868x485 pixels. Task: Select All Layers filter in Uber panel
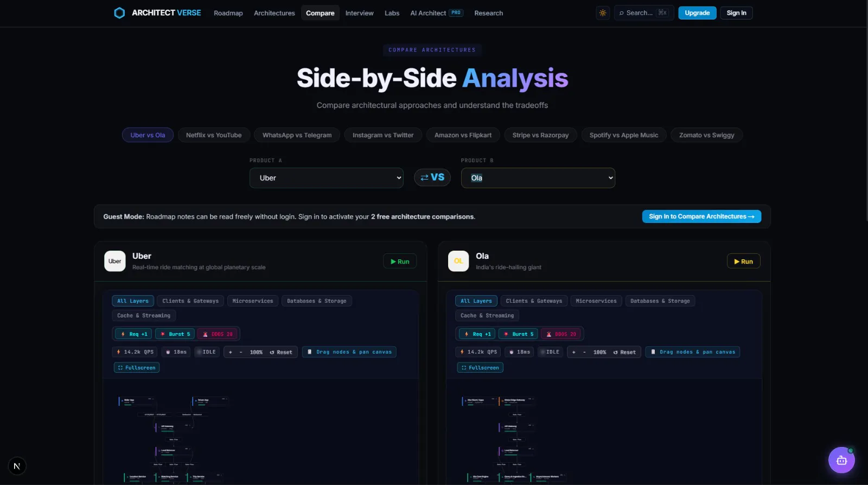click(133, 301)
